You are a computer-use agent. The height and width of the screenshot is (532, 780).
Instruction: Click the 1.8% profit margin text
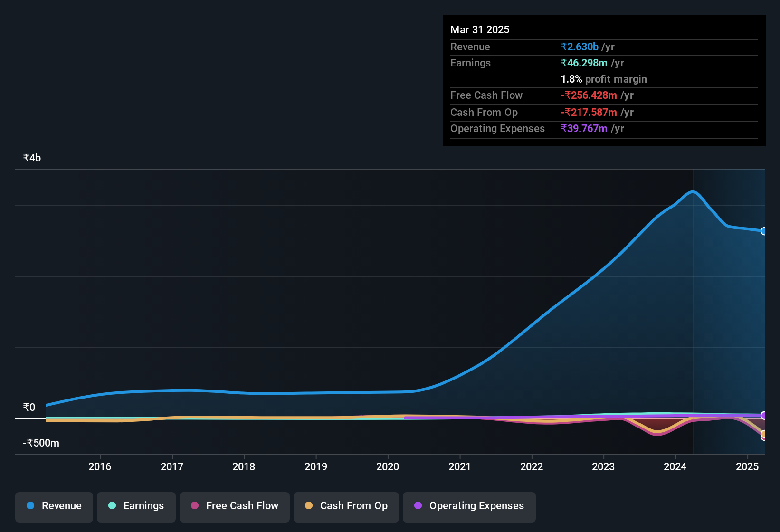604,79
